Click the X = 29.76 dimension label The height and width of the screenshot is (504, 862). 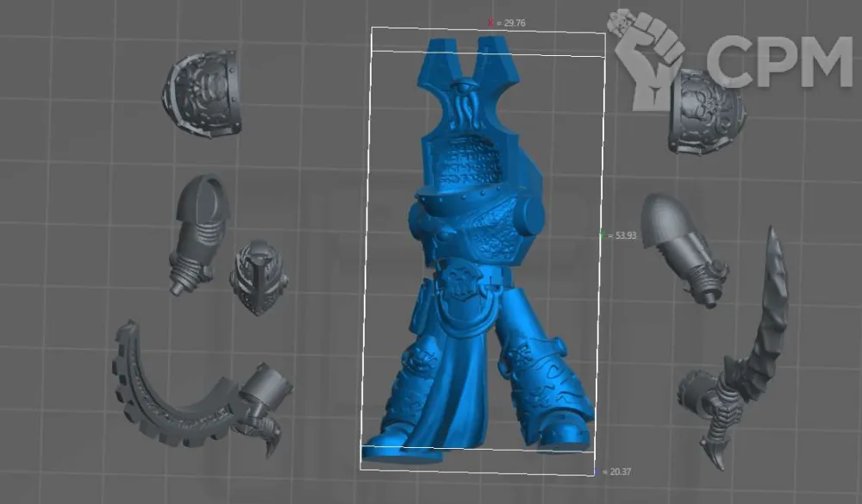click(x=507, y=23)
